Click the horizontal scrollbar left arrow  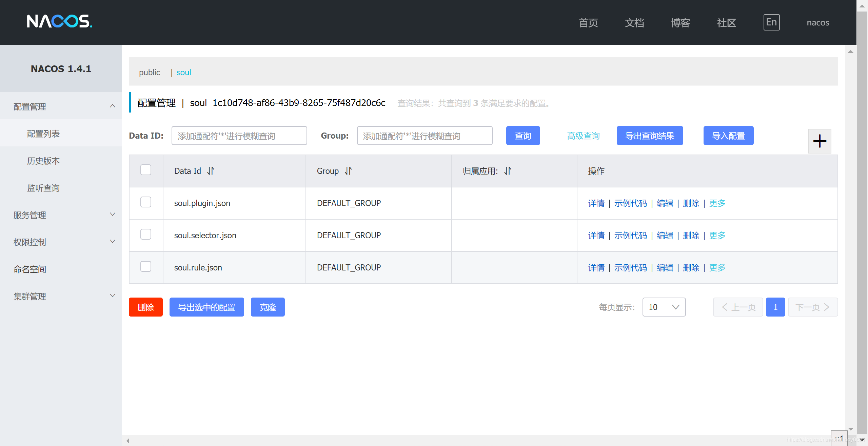point(128,441)
